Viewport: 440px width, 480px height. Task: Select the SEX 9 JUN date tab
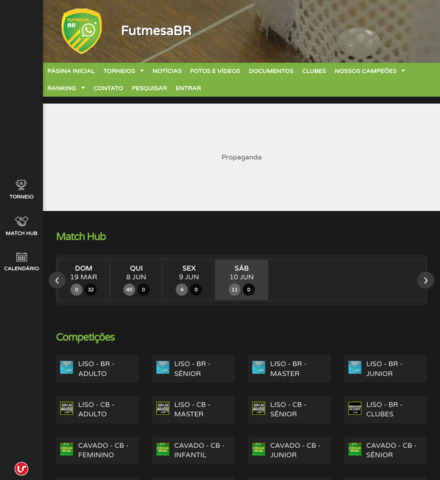[189, 280]
